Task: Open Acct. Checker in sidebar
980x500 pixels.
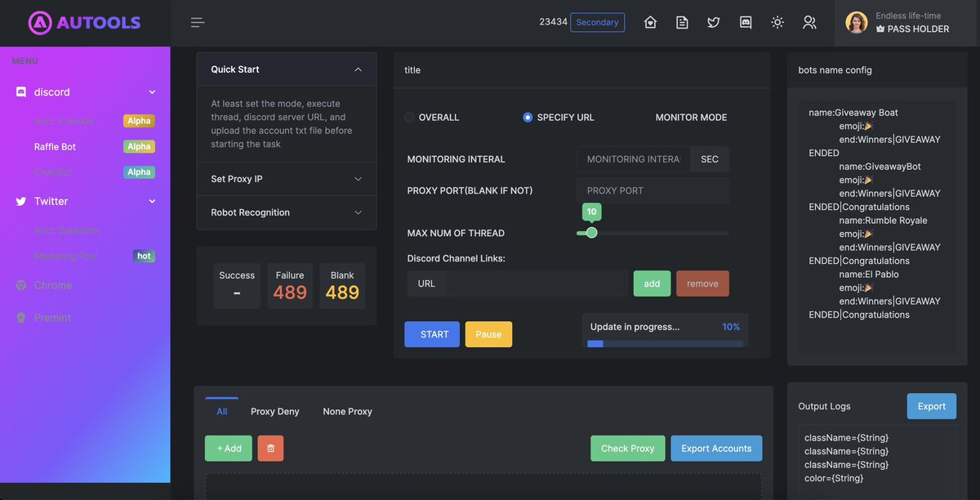Action: point(64,121)
